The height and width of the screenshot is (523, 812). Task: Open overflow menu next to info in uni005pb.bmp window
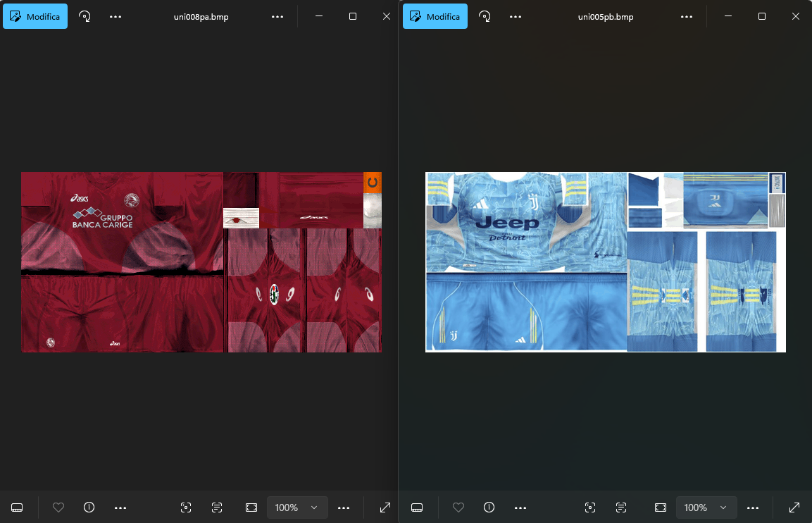520,507
